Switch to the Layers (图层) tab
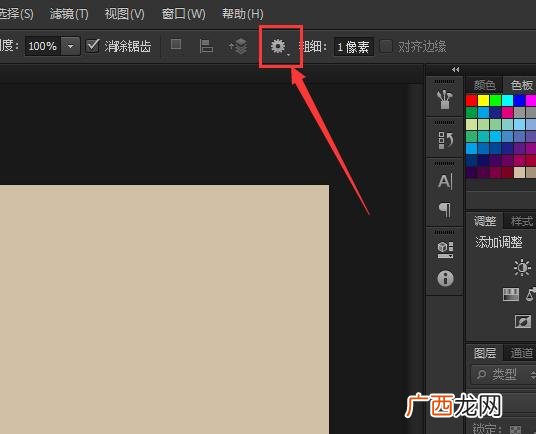The height and width of the screenshot is (434, 536). (485, 353)
